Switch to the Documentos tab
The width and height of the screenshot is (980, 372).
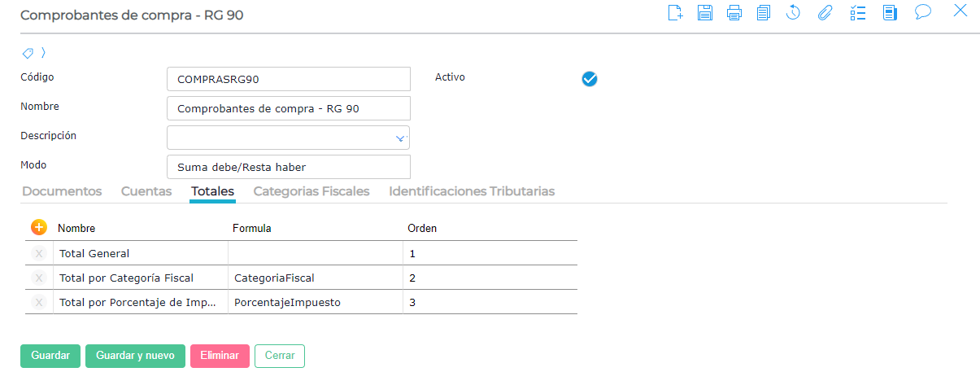(x=62, y=191)
